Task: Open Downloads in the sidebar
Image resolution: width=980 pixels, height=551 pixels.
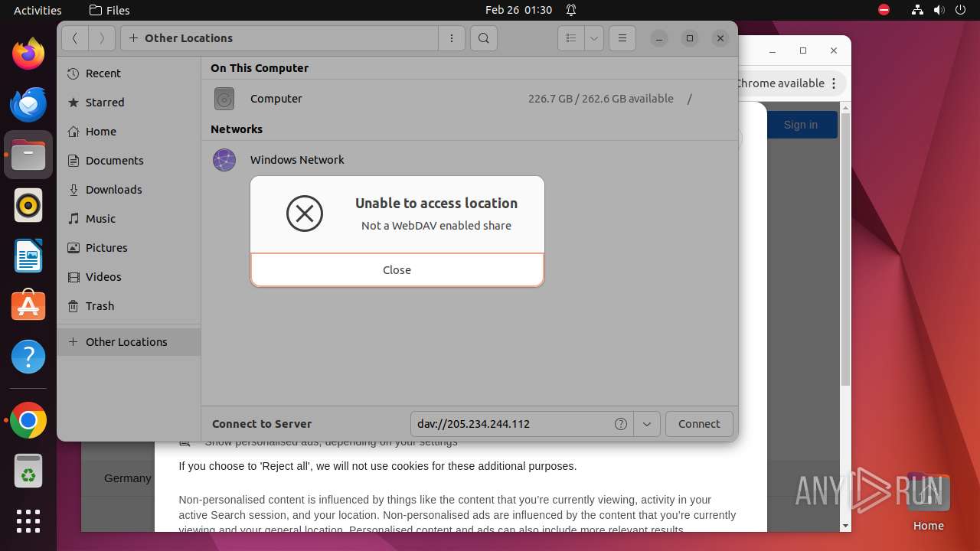Action: 129,190
